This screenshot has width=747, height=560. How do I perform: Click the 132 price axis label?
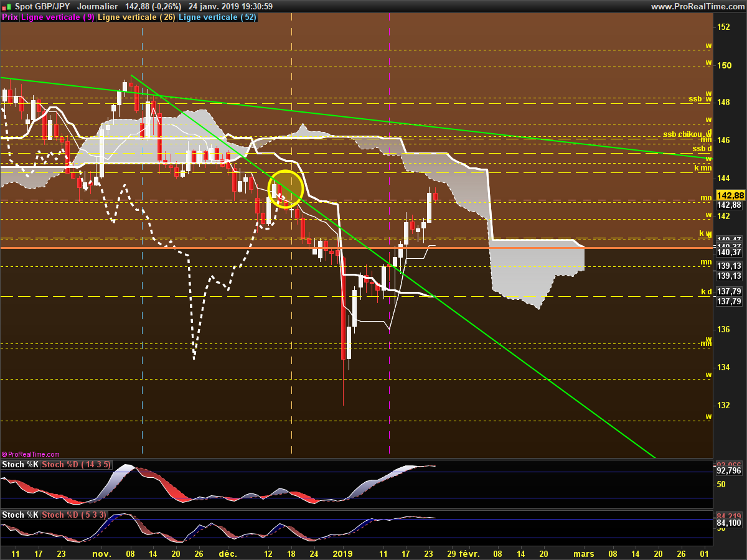point(724,405)
